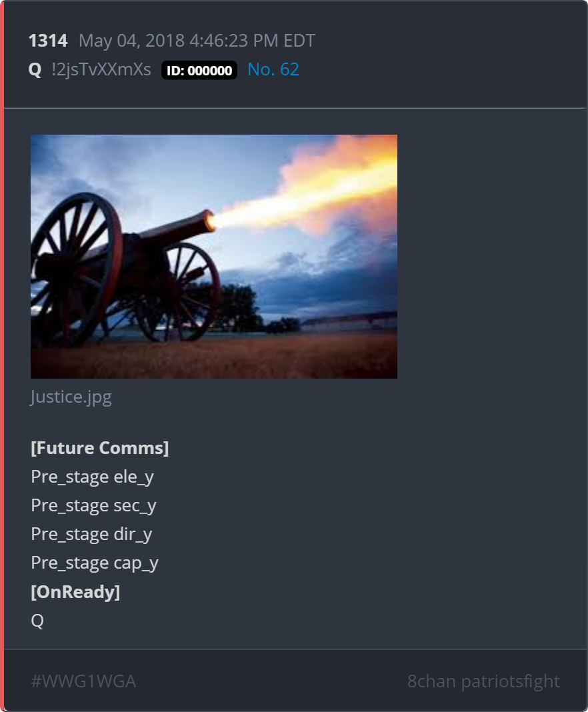Select the ID: 000000 badge
588x712 pixels.
tap(199, 71)
